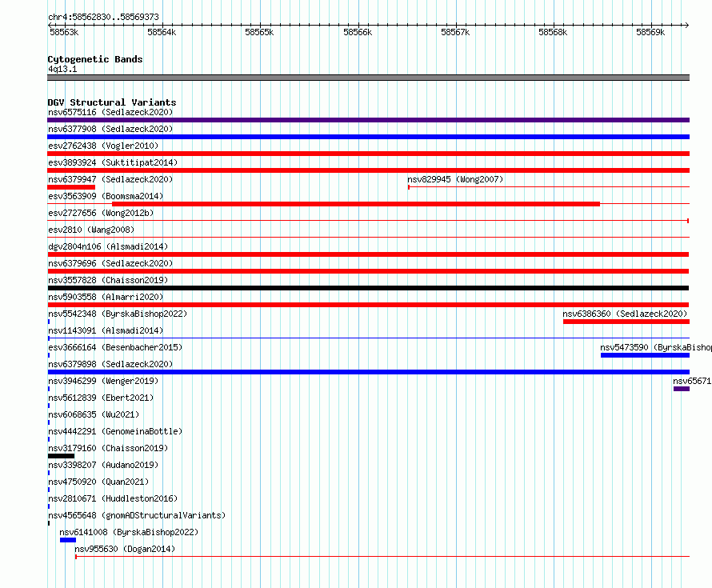Click nsv955630 (Dogan2014) label

[x=125, y=549]
